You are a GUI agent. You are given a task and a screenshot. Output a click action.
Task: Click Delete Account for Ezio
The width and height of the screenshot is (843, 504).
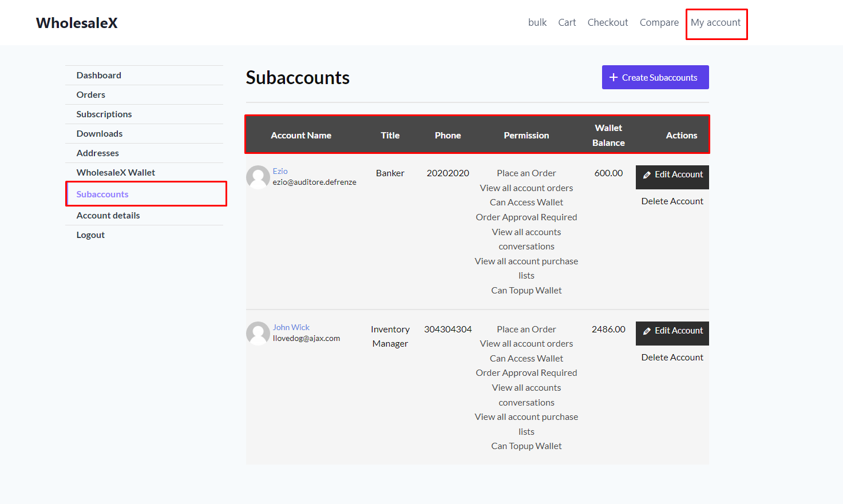pos(672,201)
